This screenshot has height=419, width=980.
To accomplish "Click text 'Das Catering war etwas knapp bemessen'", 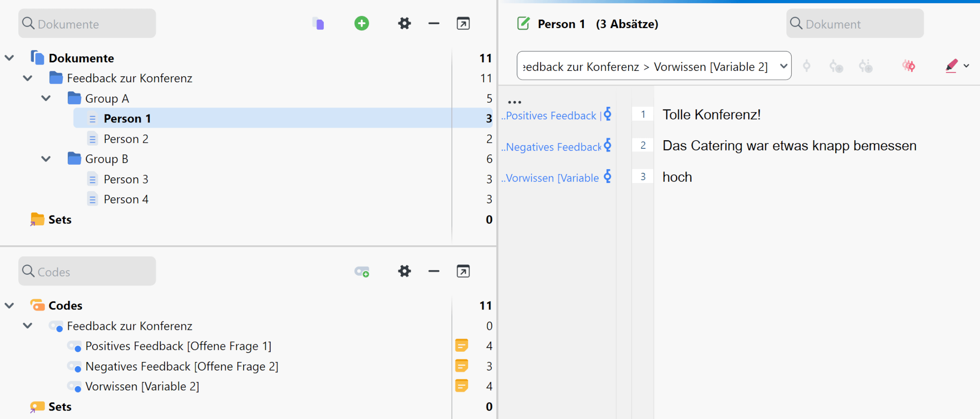I will [789, 146].
